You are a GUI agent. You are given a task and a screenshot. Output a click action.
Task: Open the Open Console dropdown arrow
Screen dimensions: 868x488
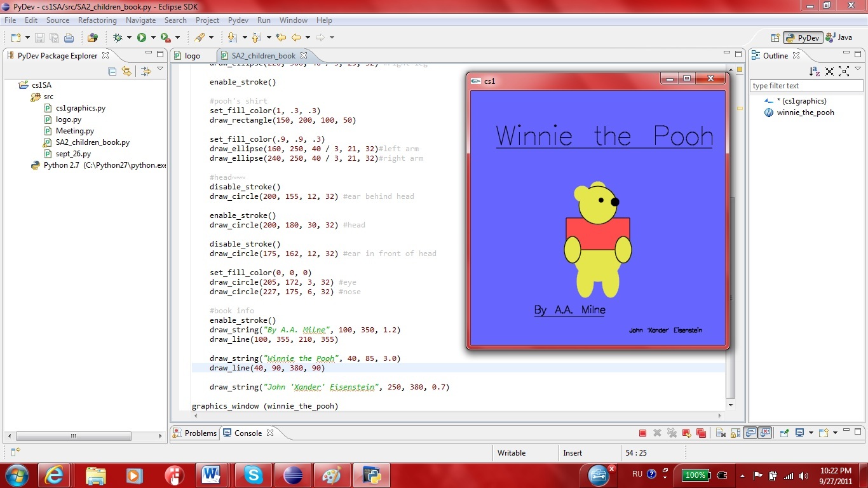tap(835, 433)
